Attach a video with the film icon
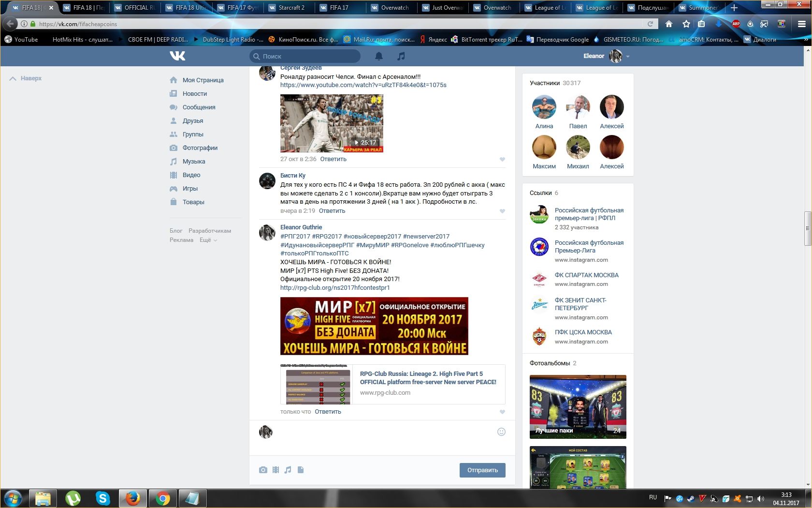 pos(275,470)
